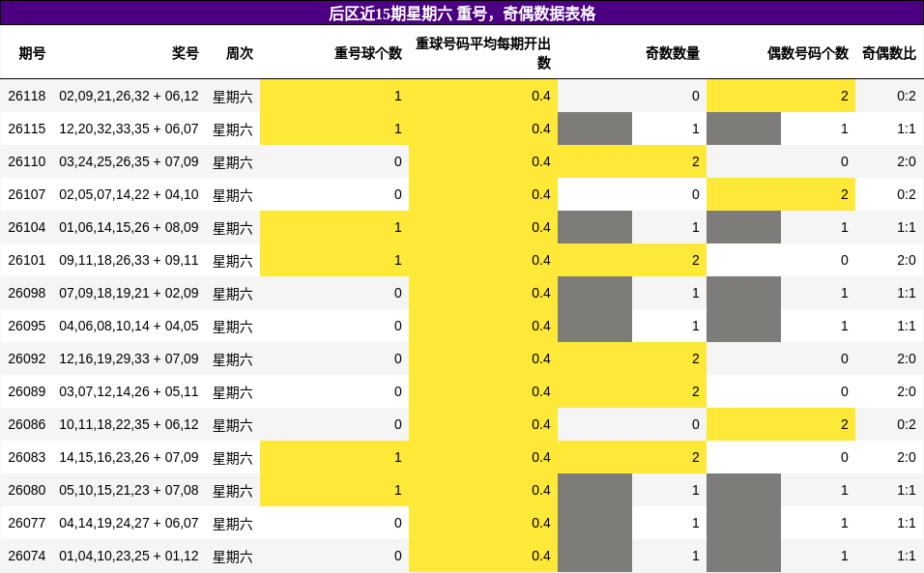The height and width of the screenshot is (573, 924).
Task: Click 奇数数量 value in row 26086
Action: 696,424
